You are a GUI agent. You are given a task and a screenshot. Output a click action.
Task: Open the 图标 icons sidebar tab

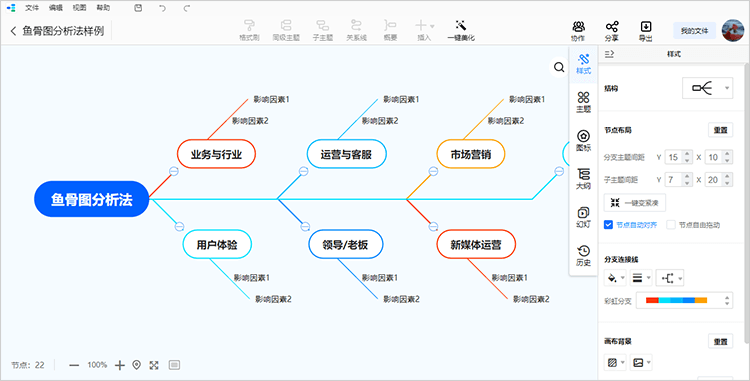(x=583, y=141)
